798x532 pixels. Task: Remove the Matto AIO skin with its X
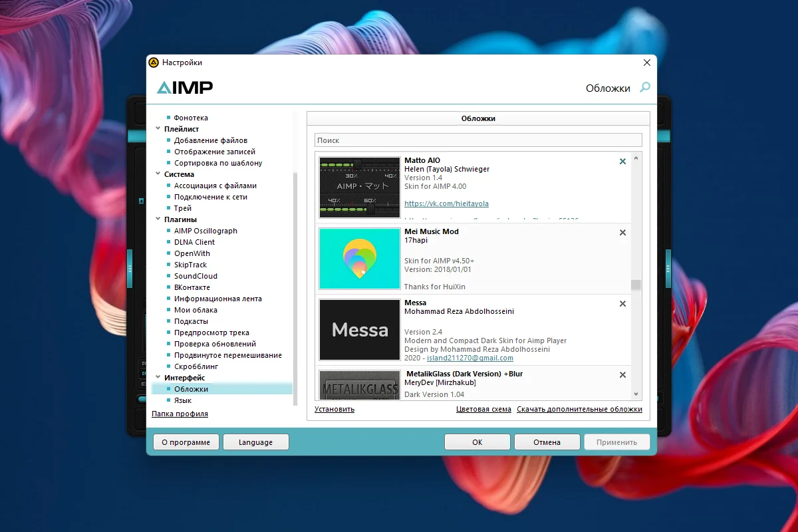point(622,161)
